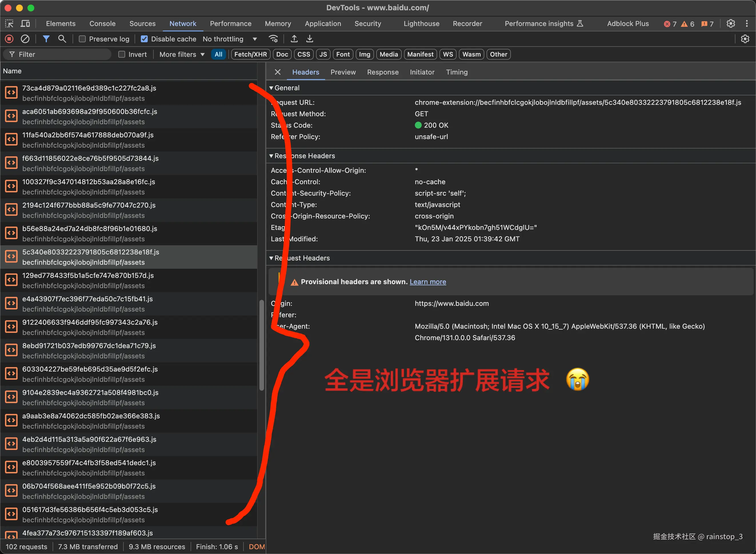756x554 pixels.
Task: Click the network conditions wifi icon
Action: pos(273,39)
